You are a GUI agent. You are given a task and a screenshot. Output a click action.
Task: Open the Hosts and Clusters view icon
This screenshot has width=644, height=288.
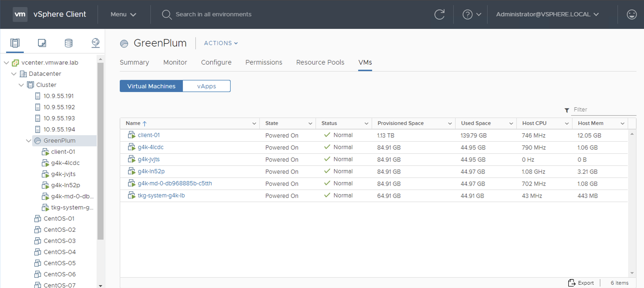click(15, 43)
